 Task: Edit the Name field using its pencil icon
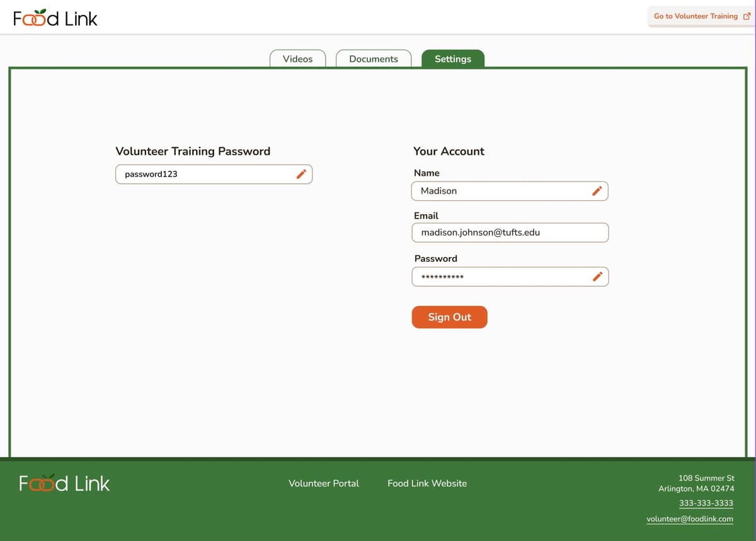point(597,191)
